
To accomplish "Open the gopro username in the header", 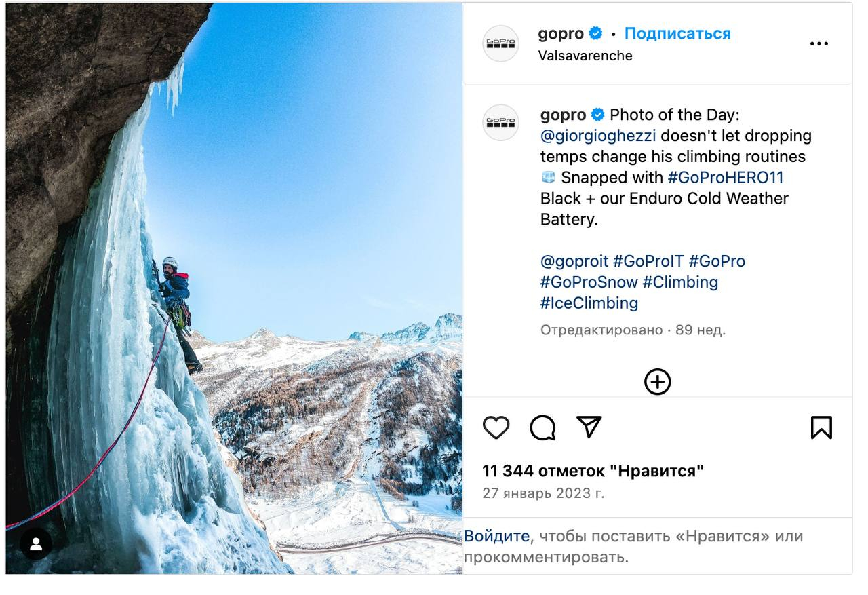I will [x=560, y=33].
